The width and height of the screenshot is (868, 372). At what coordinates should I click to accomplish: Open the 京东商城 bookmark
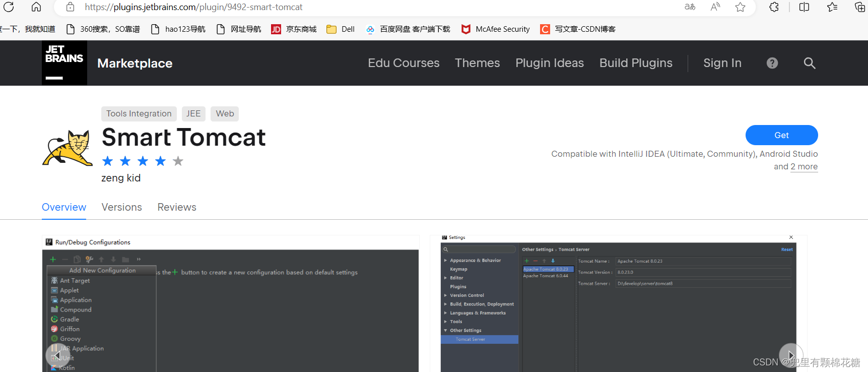point(294,29)
